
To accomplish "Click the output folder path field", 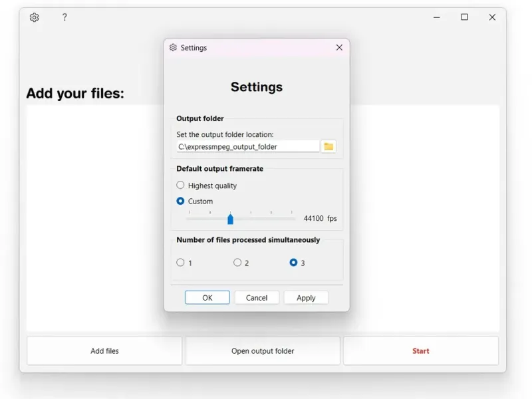I will (248, 146).
